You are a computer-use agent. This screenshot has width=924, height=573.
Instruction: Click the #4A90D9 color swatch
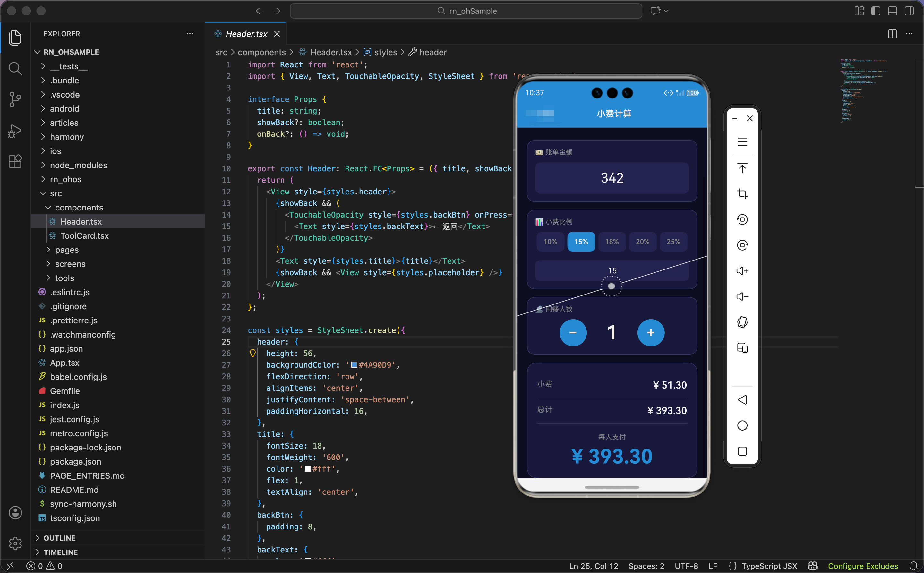coord(355,364)
